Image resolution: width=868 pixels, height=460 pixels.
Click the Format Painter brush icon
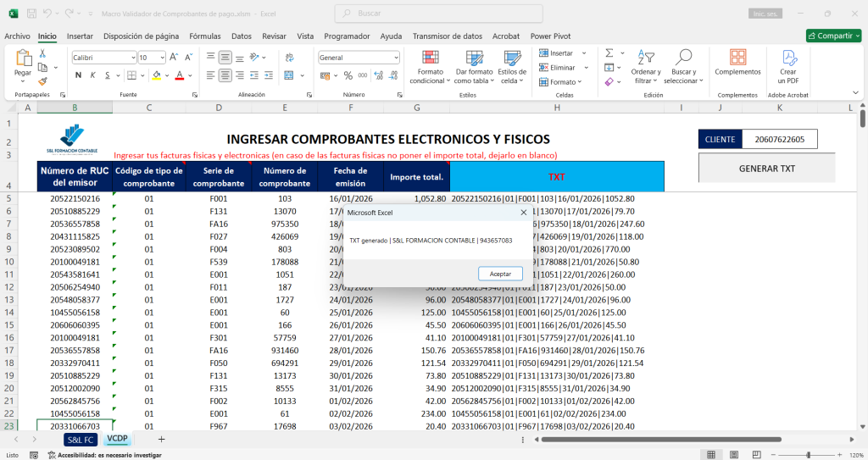[43, 81]
